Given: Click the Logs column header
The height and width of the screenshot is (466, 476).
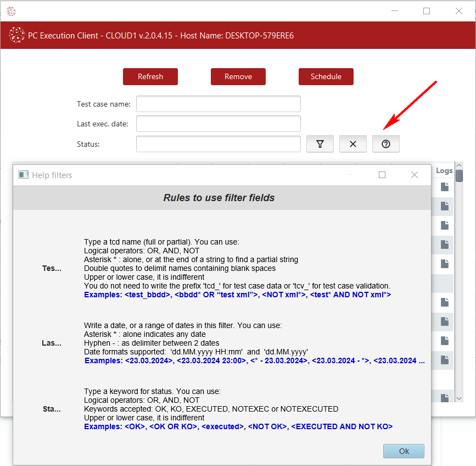Looking at the screenshot, I should coord(444,171).
